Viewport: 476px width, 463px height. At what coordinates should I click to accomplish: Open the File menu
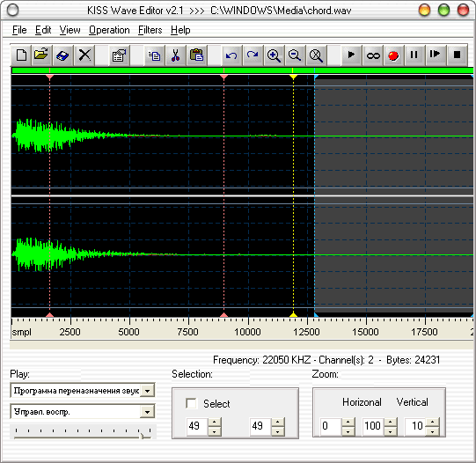pyautogui.click(x=19, y=30)
